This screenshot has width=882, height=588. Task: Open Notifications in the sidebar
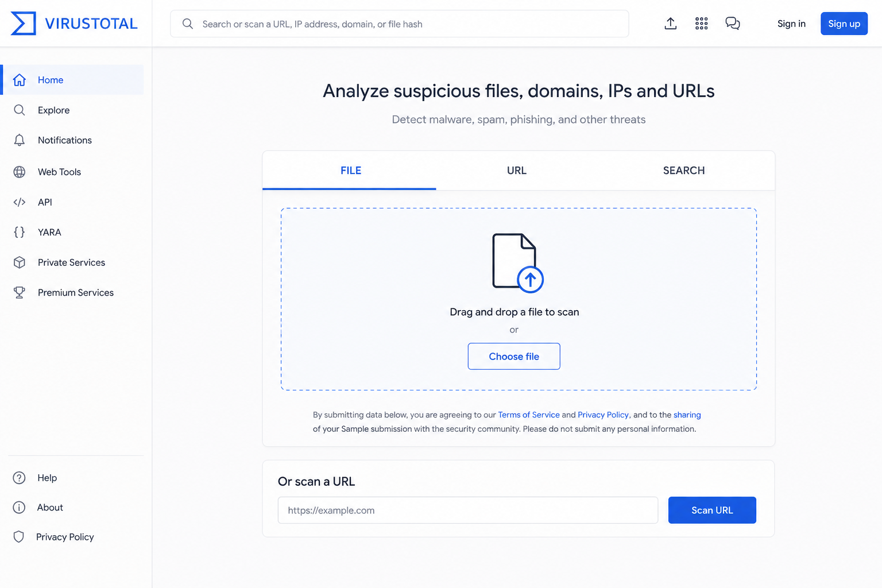click(73, 140)
